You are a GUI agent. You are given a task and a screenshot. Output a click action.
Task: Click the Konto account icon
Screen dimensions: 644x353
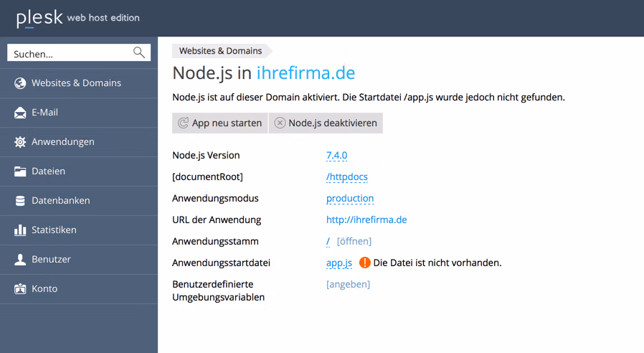[x=20, y=289]
